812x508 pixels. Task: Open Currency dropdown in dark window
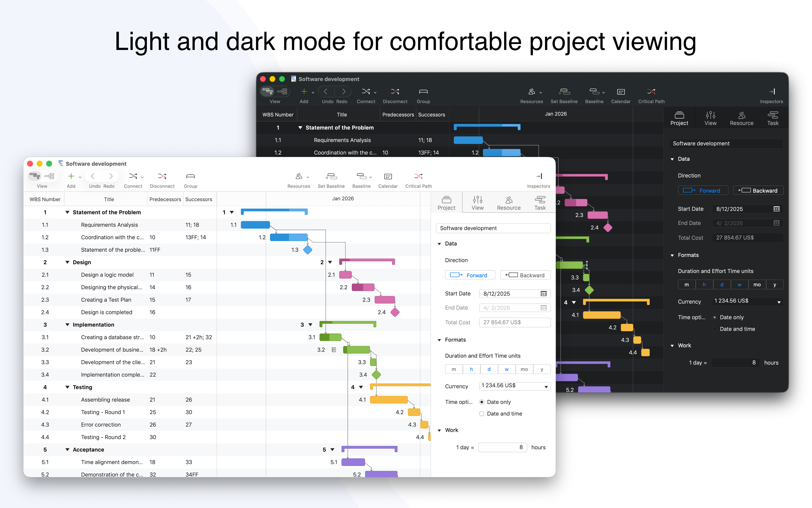748,301
